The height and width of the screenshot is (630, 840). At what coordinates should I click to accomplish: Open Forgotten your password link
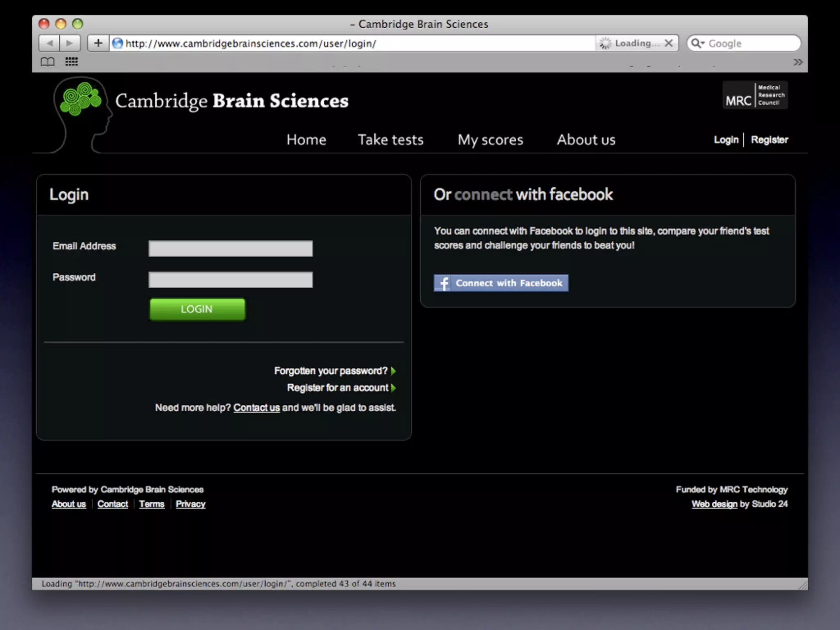tap(331, 371)
